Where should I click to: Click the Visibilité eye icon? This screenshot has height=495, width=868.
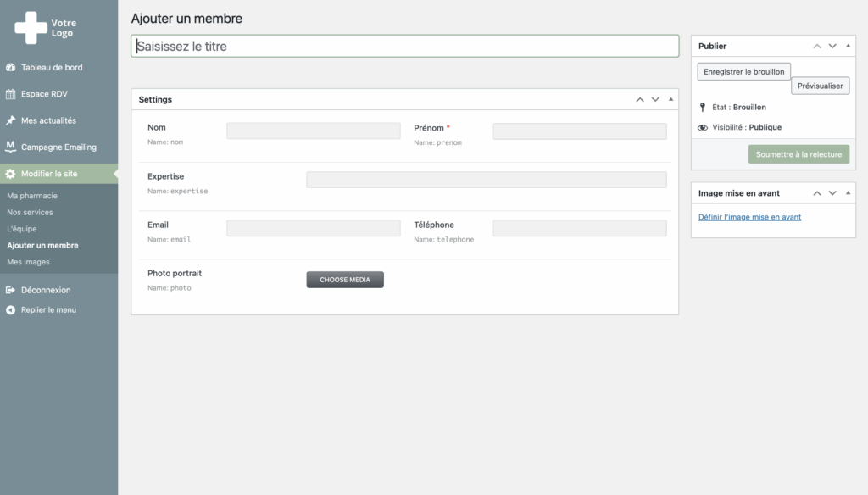pos(703,127)
